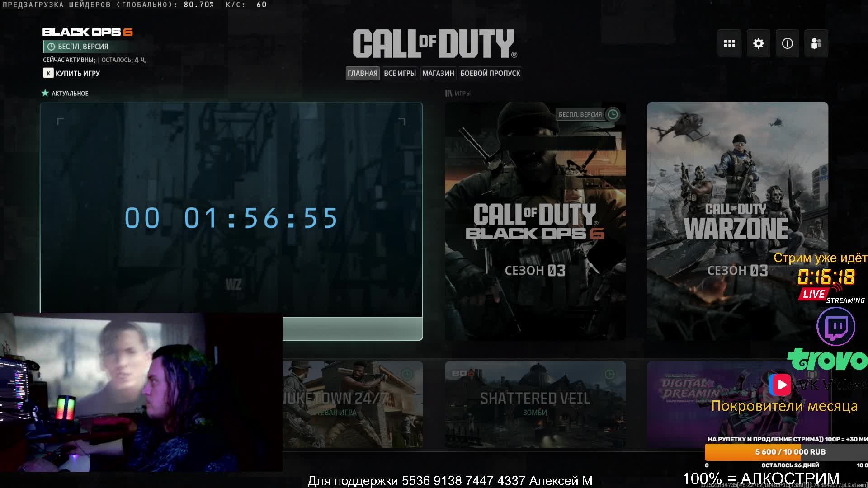Open the МАГАЗИН tab
868x488 pixels.
[438, 73]
